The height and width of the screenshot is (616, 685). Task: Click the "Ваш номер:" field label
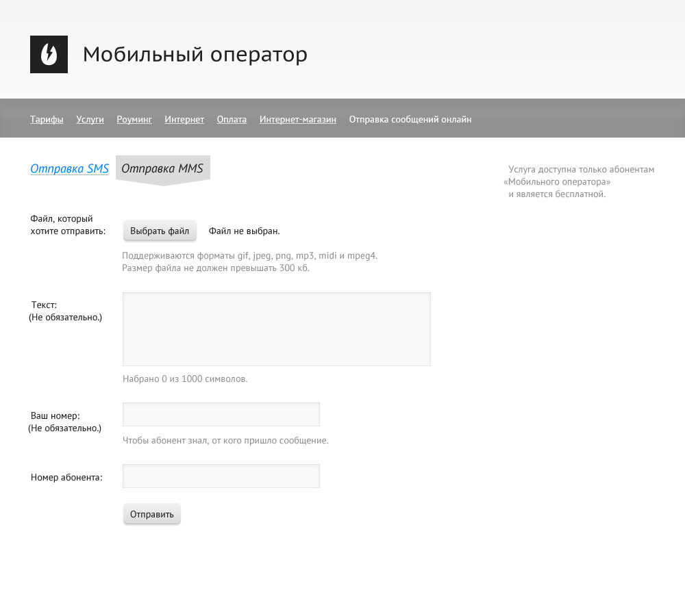pyautogui.click(x=55, y=415)
